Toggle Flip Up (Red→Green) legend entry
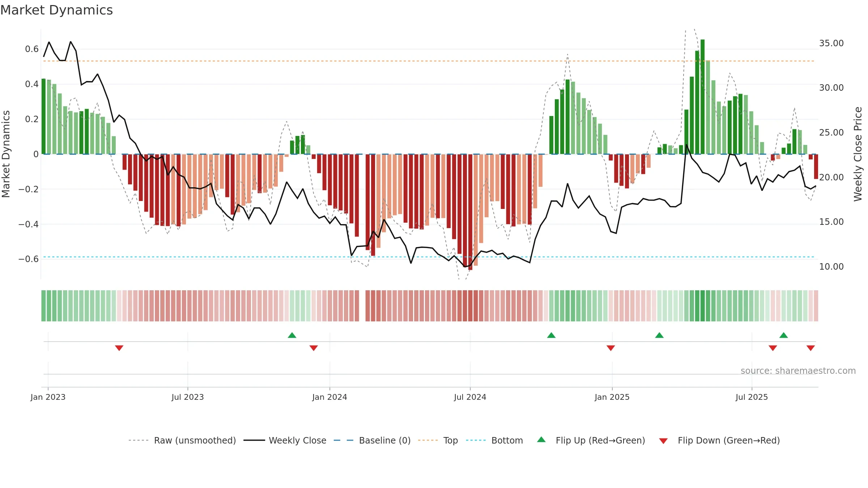The image size is (868, 488). point(591,440)
